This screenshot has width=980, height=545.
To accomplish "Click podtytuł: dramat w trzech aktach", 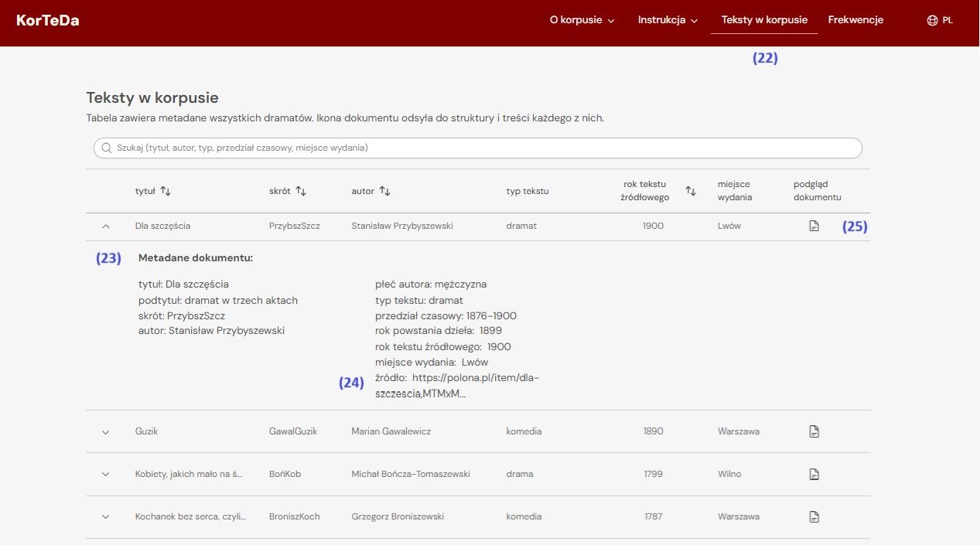I will [218, 300].
